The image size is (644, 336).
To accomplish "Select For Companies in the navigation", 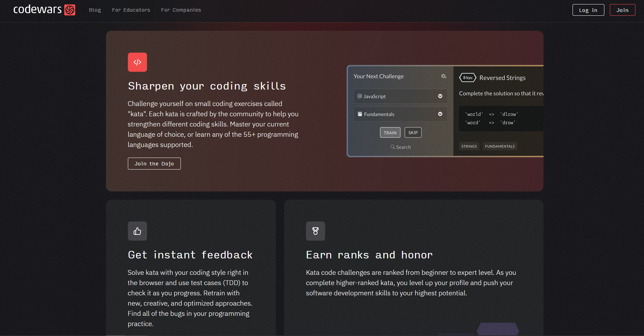I will (181, 10).
